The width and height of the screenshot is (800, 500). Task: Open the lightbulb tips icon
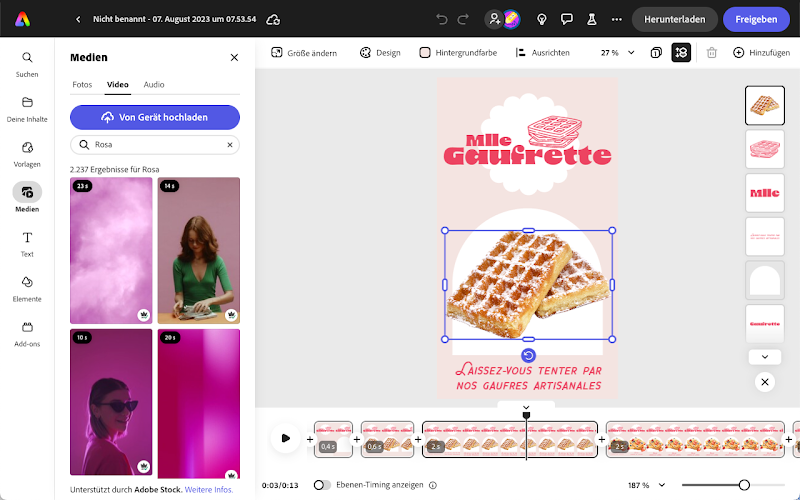542,19
